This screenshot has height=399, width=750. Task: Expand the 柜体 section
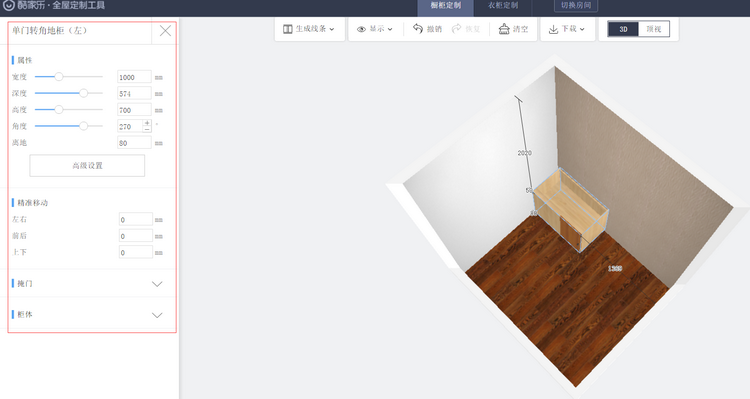87,315
